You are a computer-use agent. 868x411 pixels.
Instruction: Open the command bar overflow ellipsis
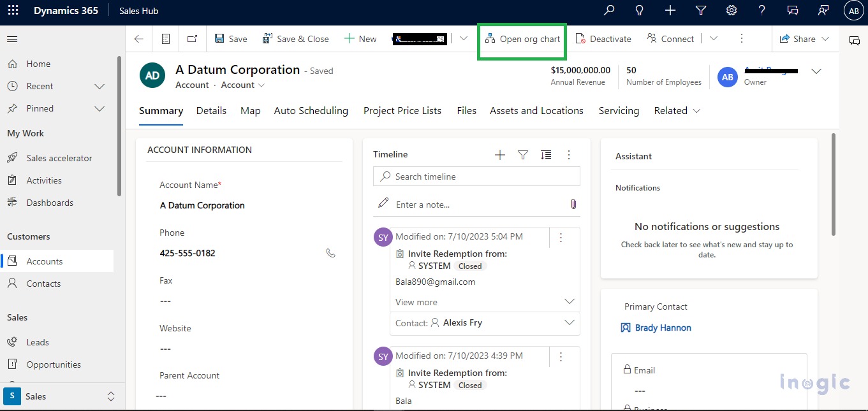pyautogui.click(x=742, y=39)
